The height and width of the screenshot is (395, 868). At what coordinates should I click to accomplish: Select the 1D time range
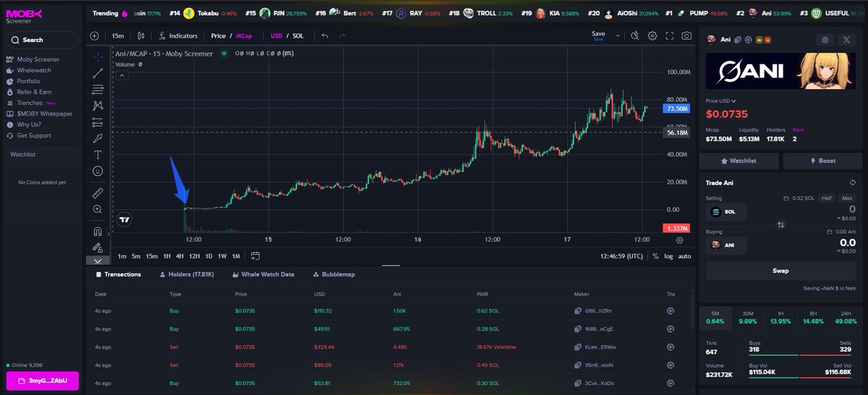pyautogui.click(x=209, y=256)
